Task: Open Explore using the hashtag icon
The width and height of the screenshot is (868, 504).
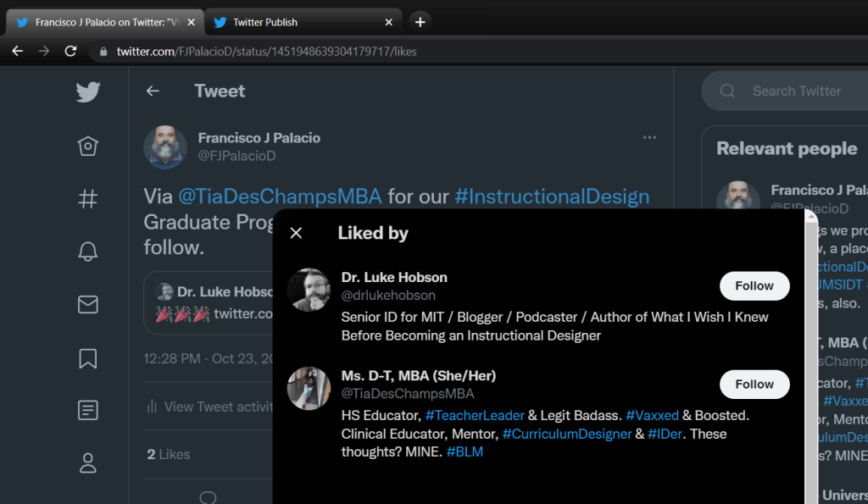Action: 87,200
